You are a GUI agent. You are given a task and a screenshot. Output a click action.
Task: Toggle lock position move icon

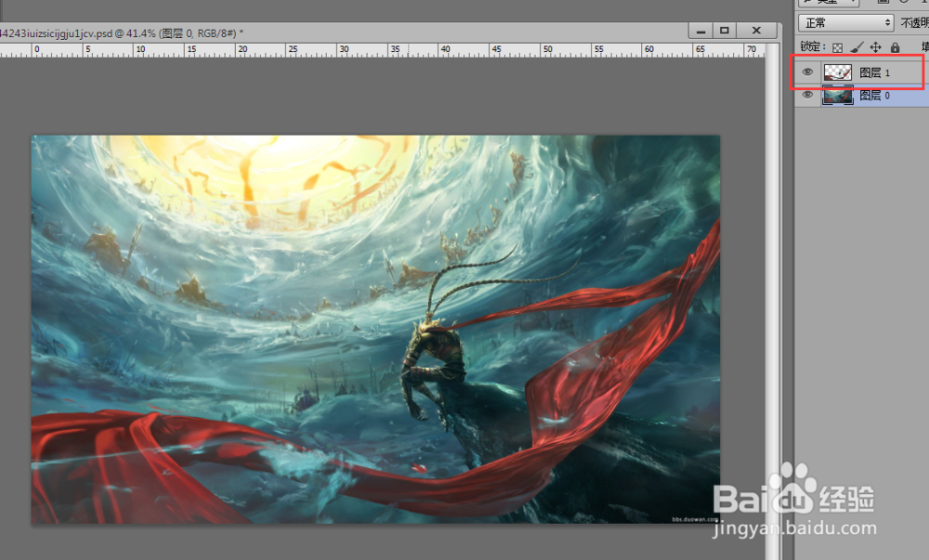click(876, 46)
